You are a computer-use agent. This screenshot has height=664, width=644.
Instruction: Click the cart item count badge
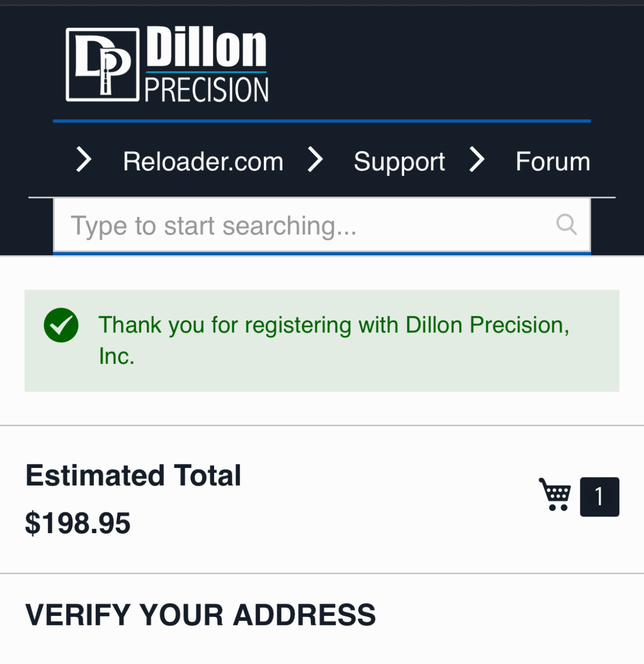pyautogui.click(x=600, y=497)
